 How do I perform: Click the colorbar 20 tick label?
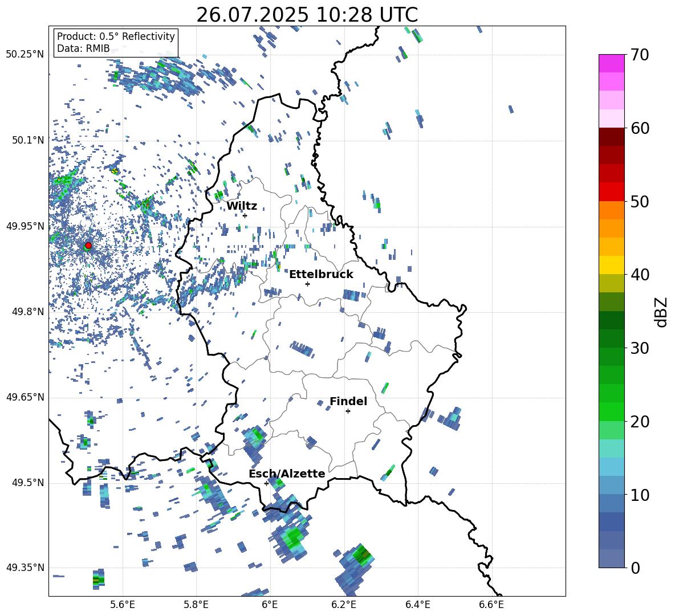pos(640,421)
